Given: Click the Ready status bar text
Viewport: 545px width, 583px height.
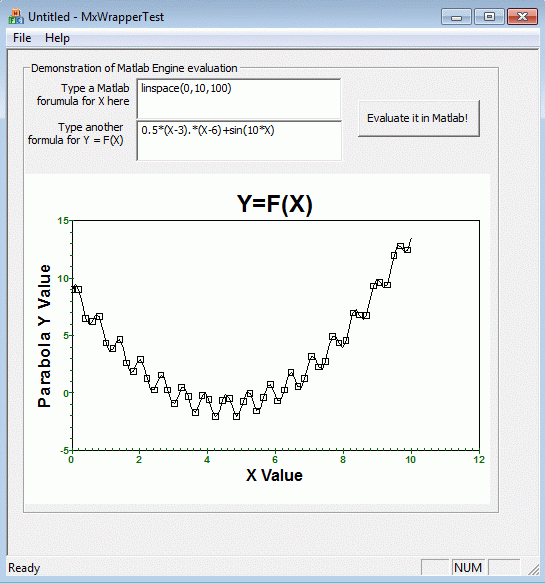Looking at the screenshot, I should tap(24, 568).
